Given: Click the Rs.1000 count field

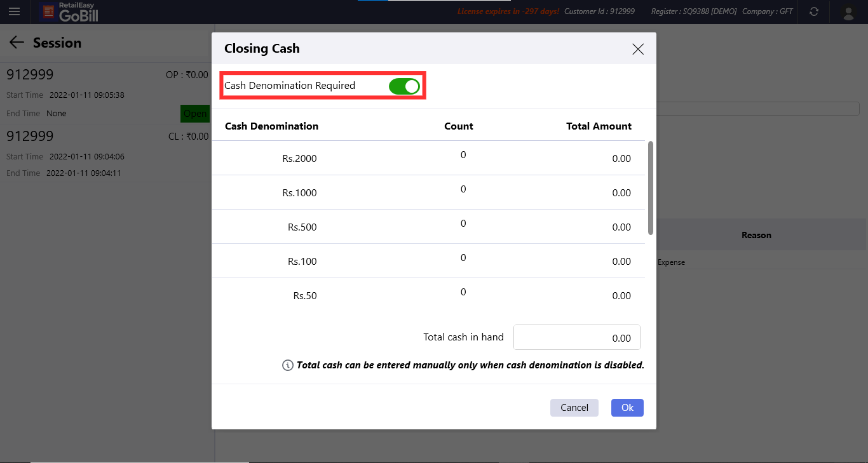Looking at the screenshot, I should click(463, 189).
